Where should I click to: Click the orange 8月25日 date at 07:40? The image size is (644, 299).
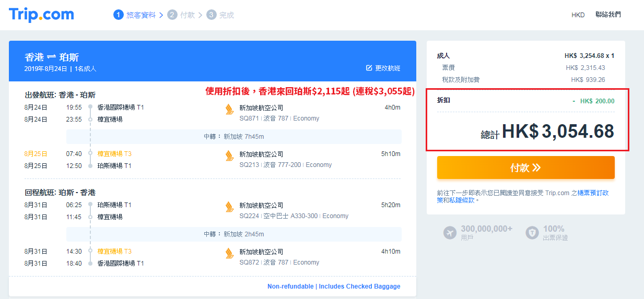(x=36, y=154)
